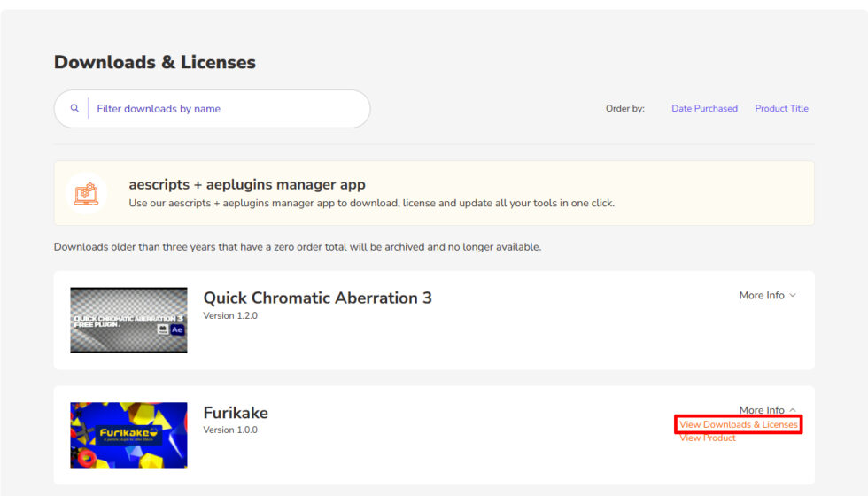Click the up chevron on Furikake row
This screenshot has height=496, width=868.
coord(793,410)
